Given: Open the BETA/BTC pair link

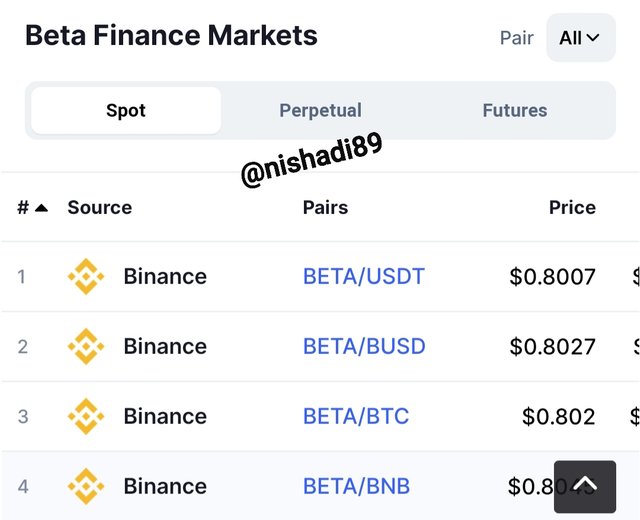Looking at the screenshot, I should coord(356,416).
